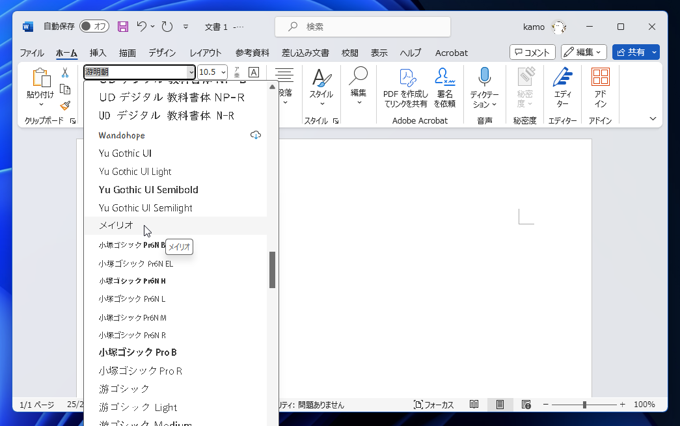Click zoom out minus button
Screen dimensions: 680x426
[x=546, y=405]
